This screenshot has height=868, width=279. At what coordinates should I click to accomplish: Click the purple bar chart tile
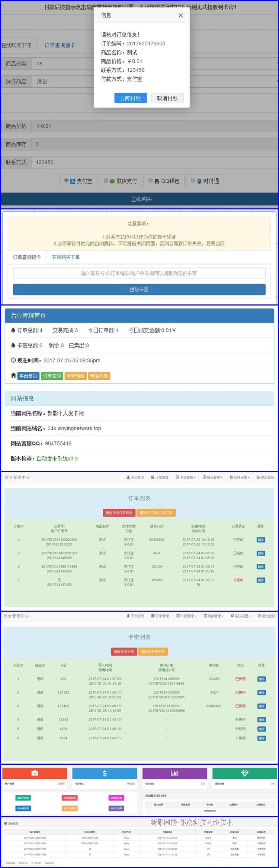point(174,773)
